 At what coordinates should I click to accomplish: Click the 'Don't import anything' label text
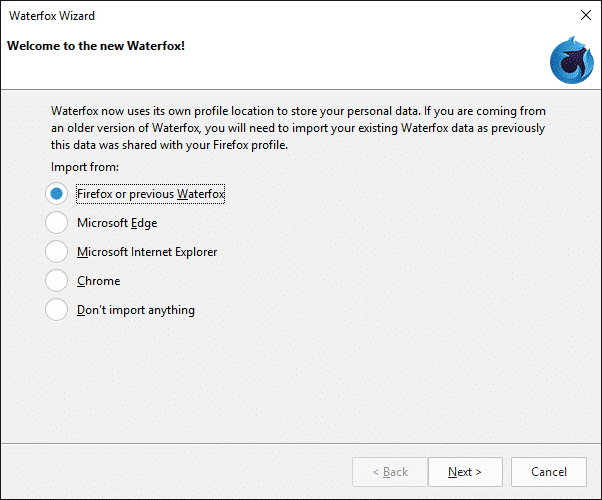(136, 310)
